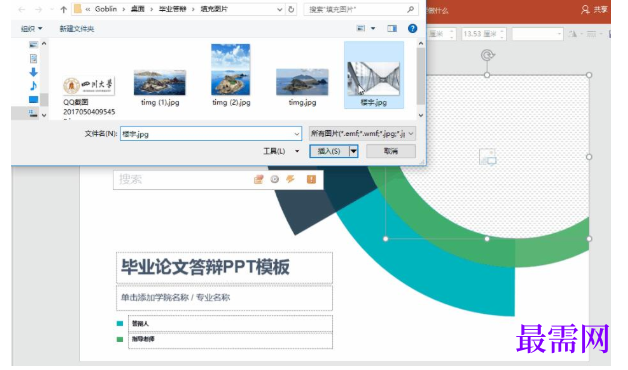Click the picture icon in the slide placeholder
The image size is (628, 370).
[x=488, y=157]
